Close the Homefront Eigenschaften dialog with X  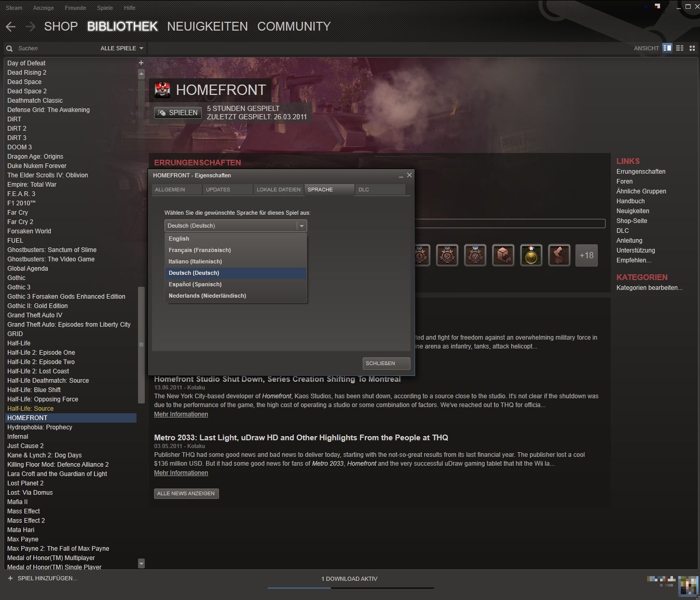(x=409, y=175)
